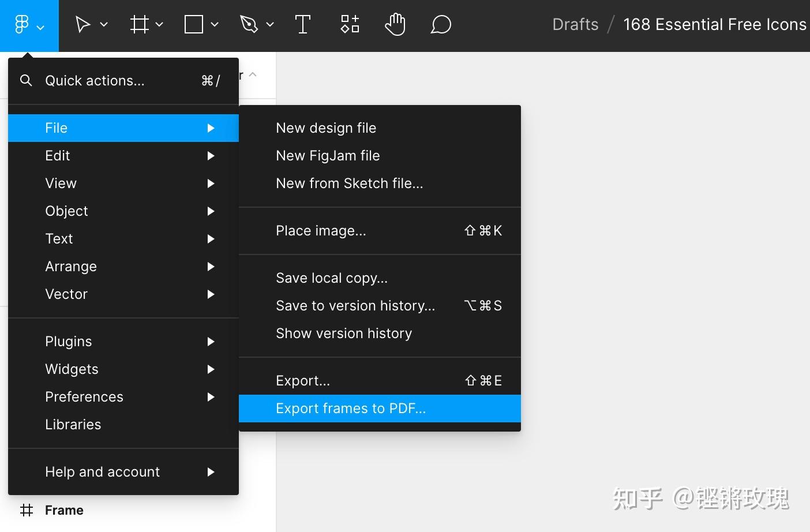Open Quick actions from the menu
Image resolution: width=810 pixels, height=532 pixels.
click(95, 80)
